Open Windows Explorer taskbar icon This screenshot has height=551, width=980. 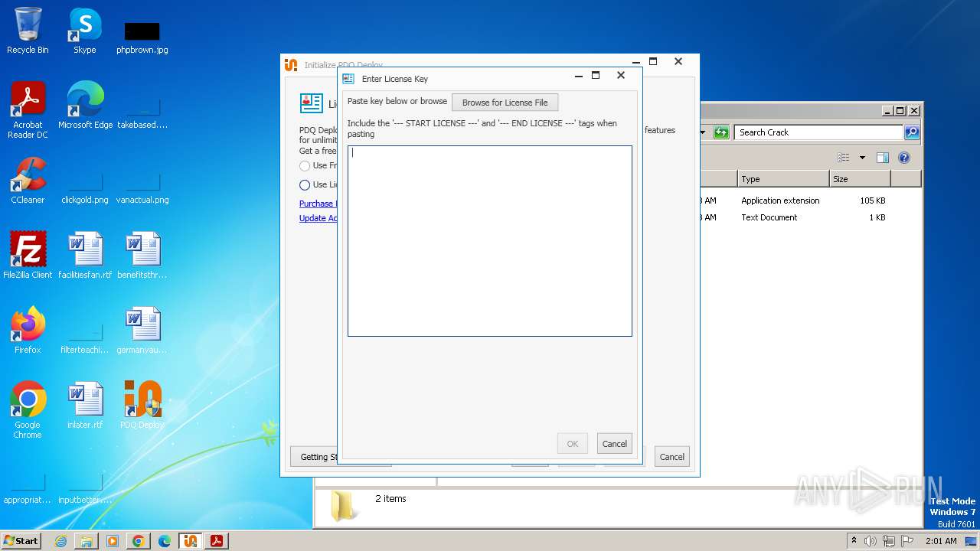[87, 541]
